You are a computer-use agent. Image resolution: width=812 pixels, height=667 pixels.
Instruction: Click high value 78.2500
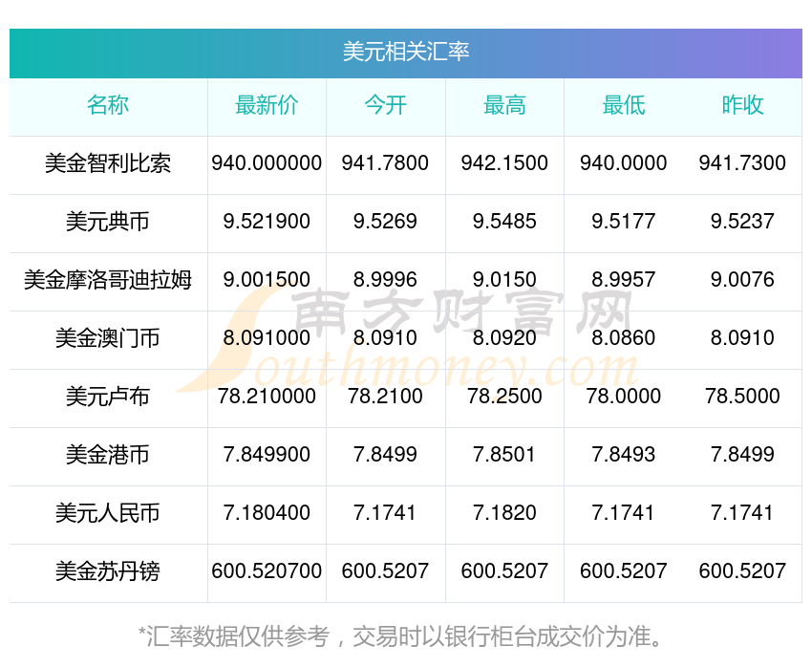(504, 397)
